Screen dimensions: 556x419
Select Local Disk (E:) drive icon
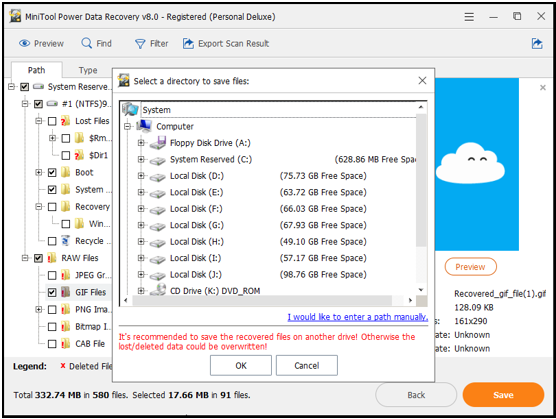[x=157, y=193]
